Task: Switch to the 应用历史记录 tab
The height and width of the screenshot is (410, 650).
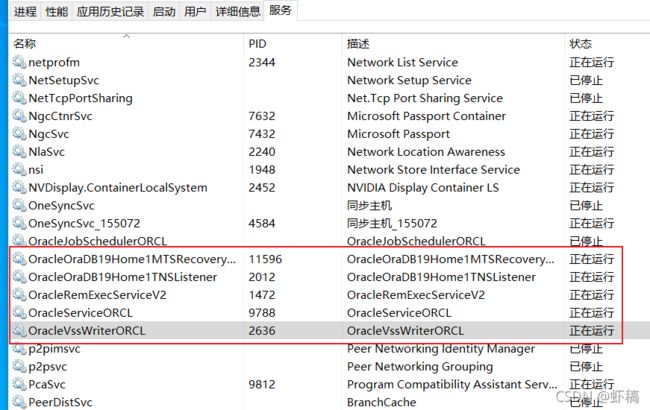Action: coord(110,11)
